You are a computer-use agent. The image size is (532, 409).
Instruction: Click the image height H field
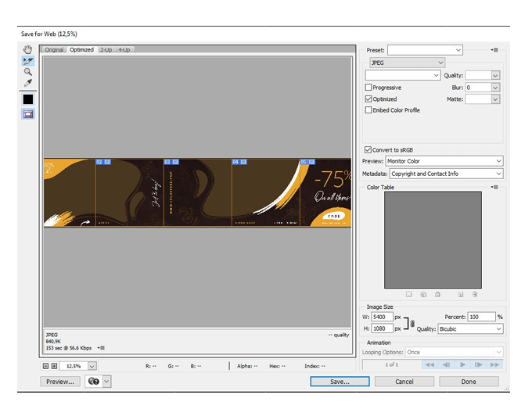click(x=382, y=328)
